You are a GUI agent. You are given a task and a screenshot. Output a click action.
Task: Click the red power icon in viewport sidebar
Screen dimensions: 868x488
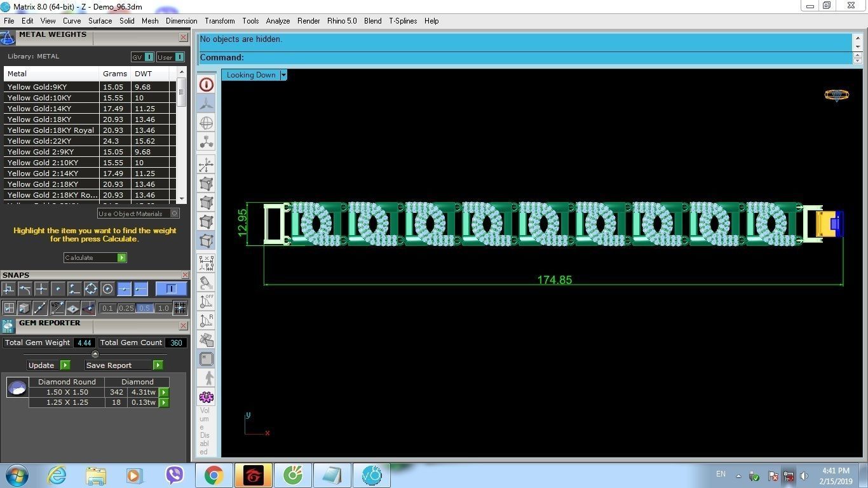click(207, 85)
